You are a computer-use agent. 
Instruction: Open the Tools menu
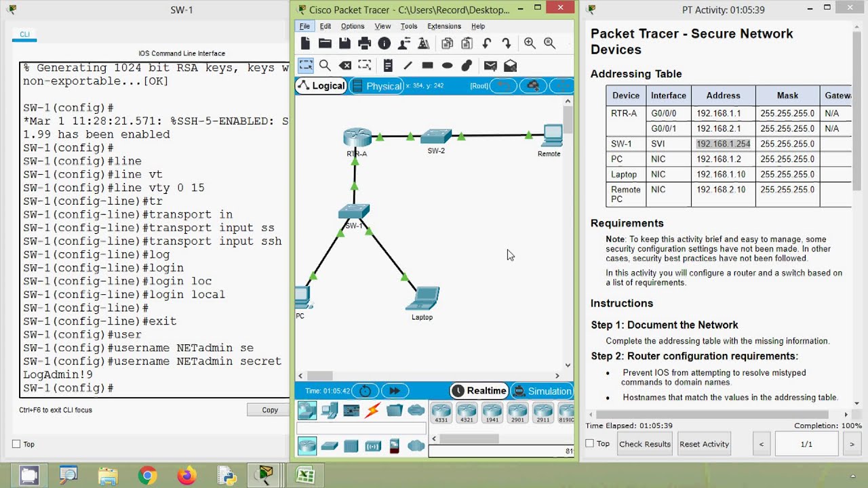(x=409, y=26)
